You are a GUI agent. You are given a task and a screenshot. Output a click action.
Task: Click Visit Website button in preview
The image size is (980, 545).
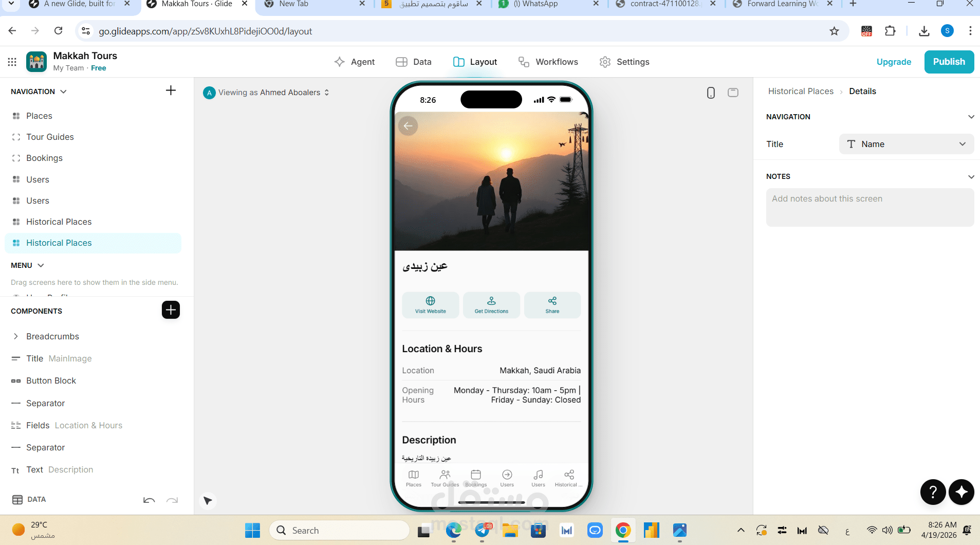pyautogui.click(x=430, y=305)
